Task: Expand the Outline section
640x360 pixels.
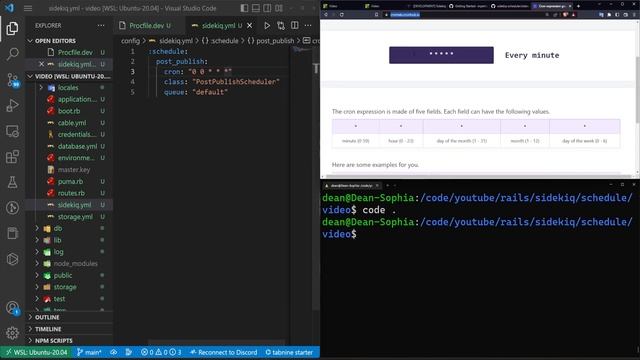Action: [x=69, y=317]
